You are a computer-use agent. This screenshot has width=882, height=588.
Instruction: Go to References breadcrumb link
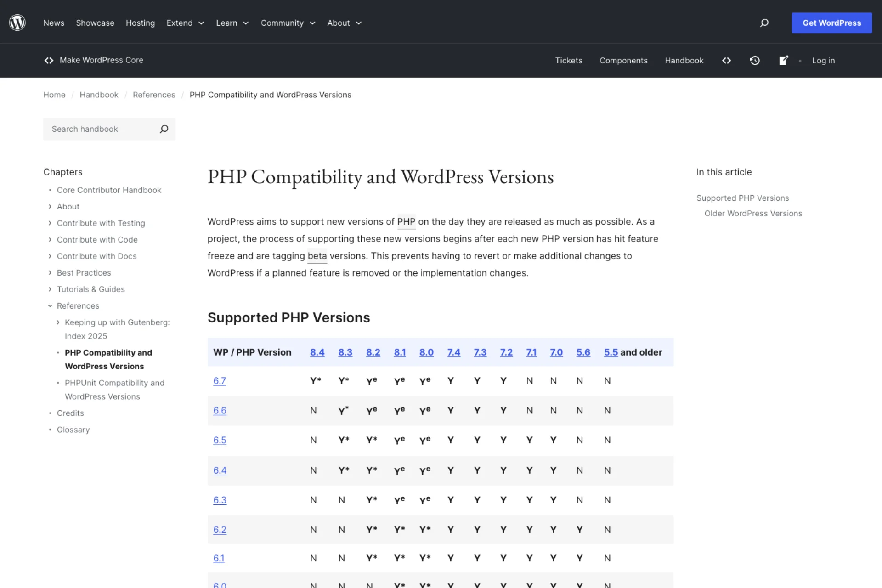(154, 95)
